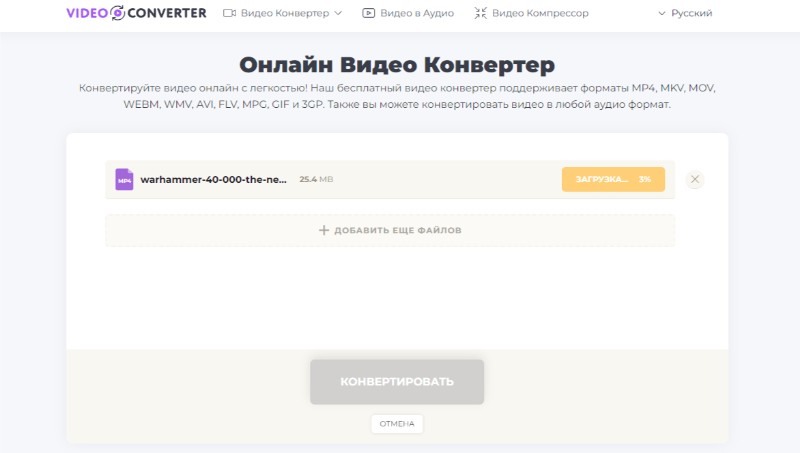Click the Конвертировать button
Image resolution: width=800 pixels, height=453 pixels.
click(x=397, y=382)
